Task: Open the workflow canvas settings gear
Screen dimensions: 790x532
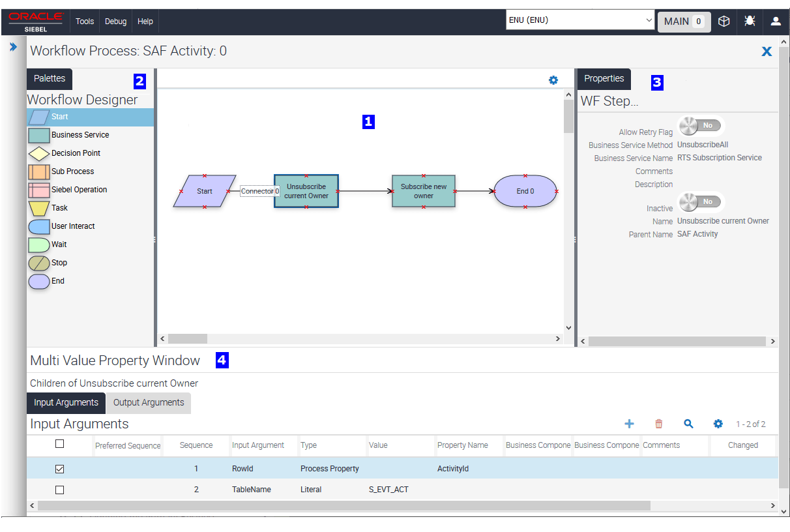Action: coord(553,80)
